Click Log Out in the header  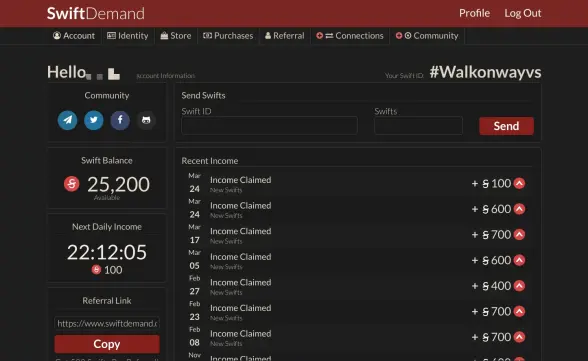coord(523,13)
